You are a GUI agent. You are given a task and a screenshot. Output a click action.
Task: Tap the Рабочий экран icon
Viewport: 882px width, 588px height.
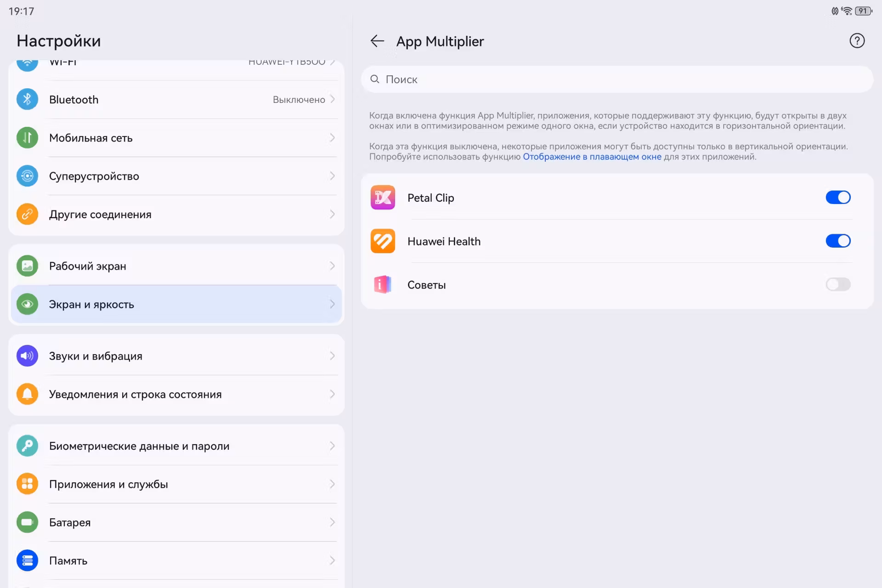[x=27, y=266]
